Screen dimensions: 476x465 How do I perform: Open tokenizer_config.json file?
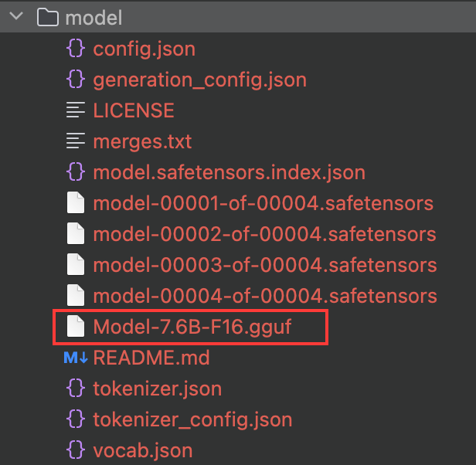[x=192, y=419]
